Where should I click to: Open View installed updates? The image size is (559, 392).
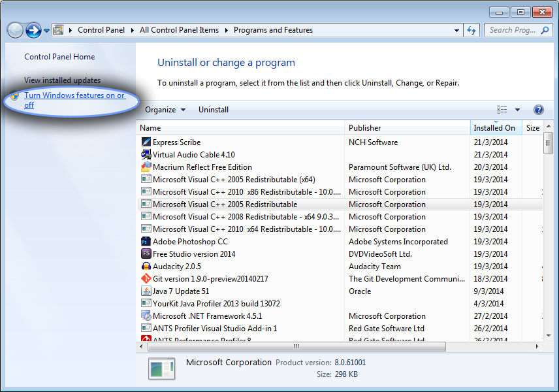[x=63, y=80]
